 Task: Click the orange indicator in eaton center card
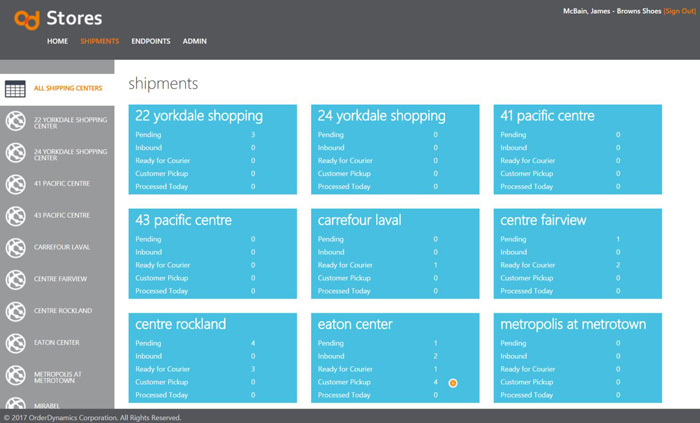[453, 383]
